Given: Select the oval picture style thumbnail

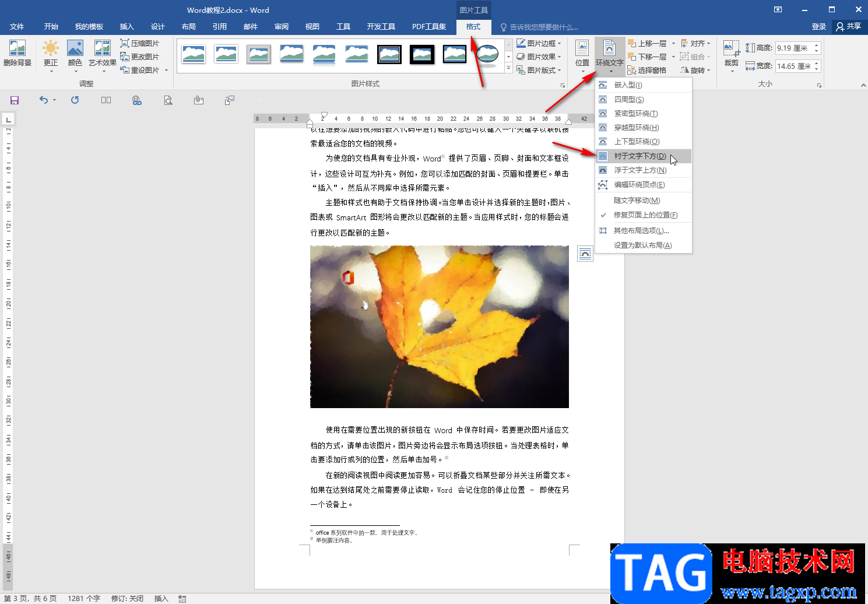Looking at the screenshot, I should (487, 54).
